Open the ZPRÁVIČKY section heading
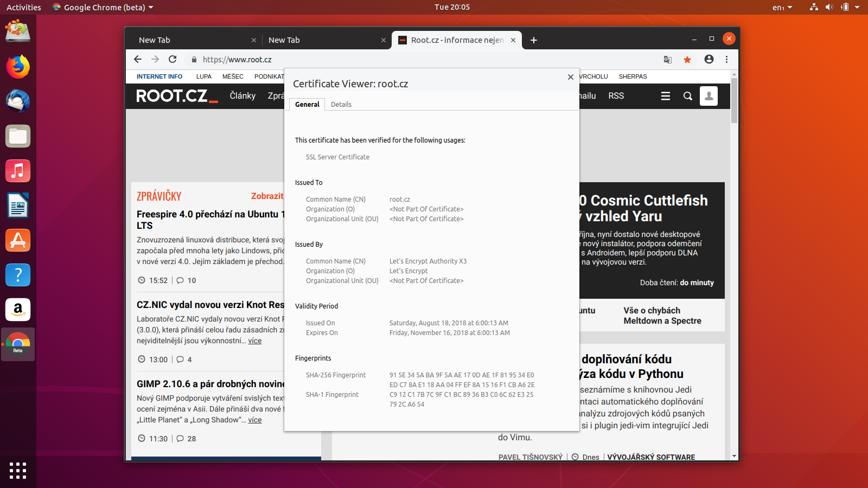 (x=159, y=196)
